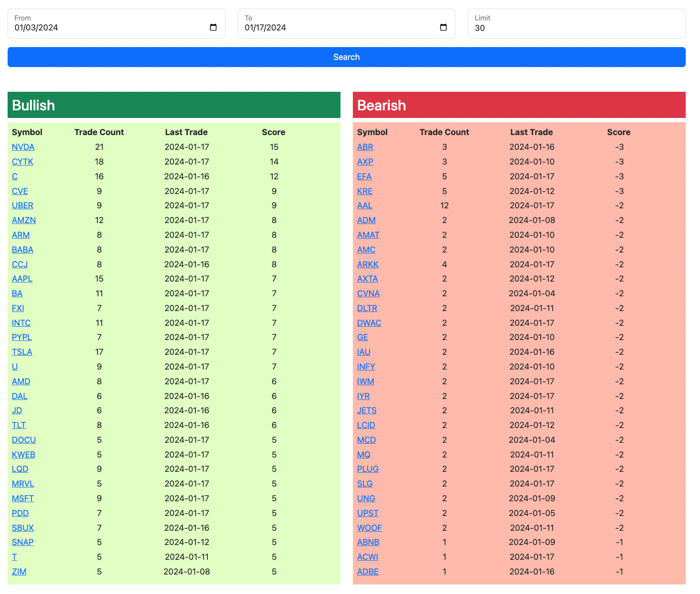700x594 pixels.
Task: Open the KWEB symbol link
Action: pos(24,455)
